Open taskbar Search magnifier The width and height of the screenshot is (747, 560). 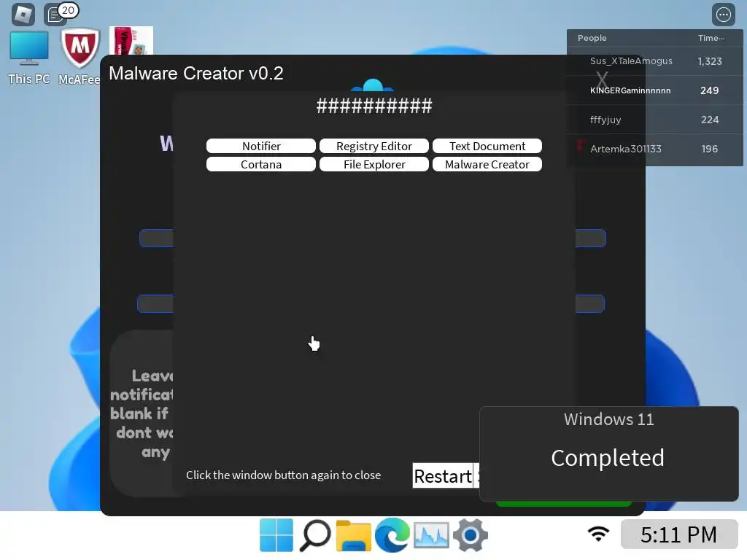click(x=315, y=535)
